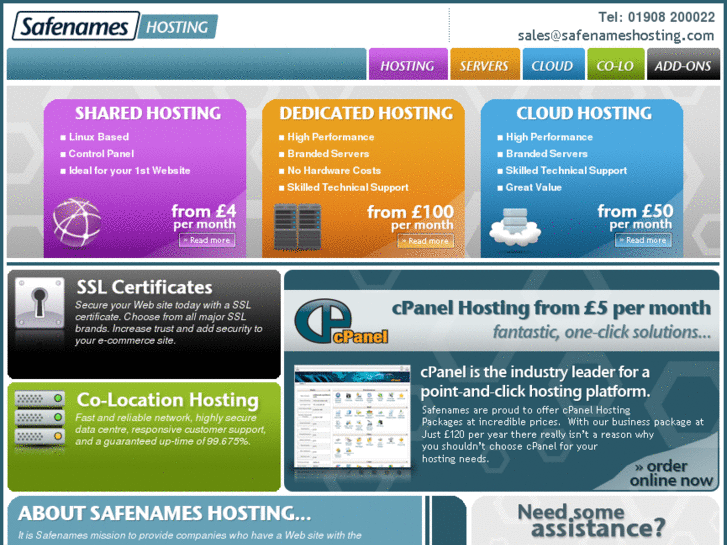Click the order online now link

click(x=672, y=473)
